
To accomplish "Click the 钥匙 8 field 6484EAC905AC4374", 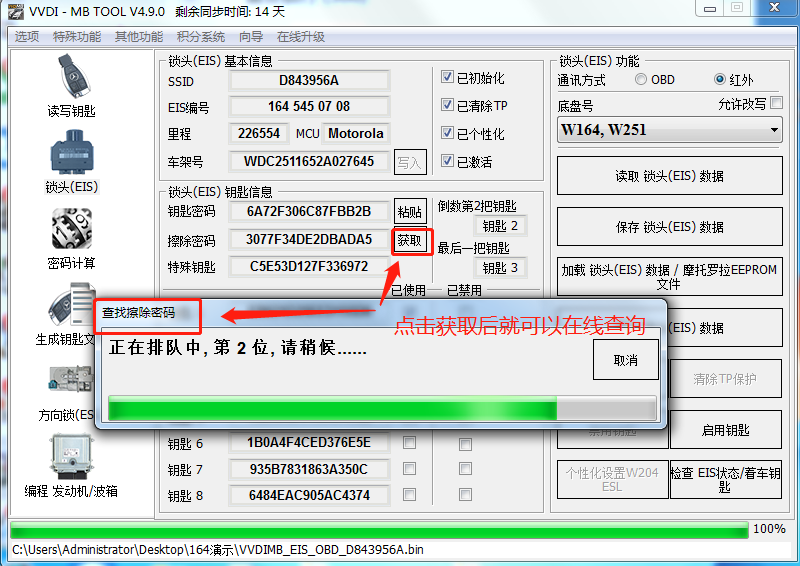I will click(x=309, y=495).
